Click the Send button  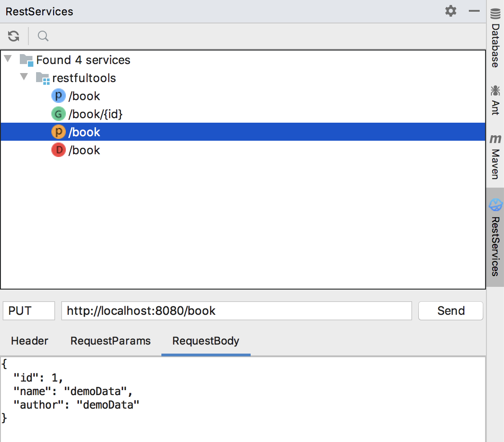click(451, 311)
